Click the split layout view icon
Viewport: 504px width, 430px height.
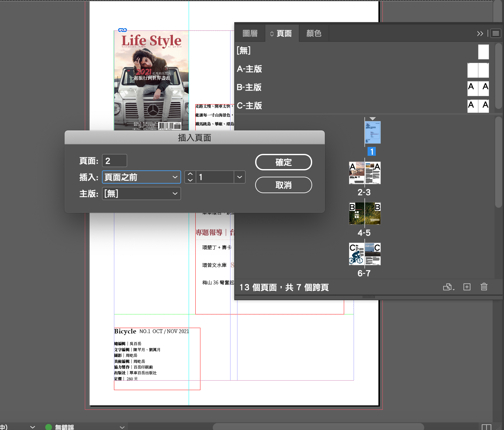point(486,427)
